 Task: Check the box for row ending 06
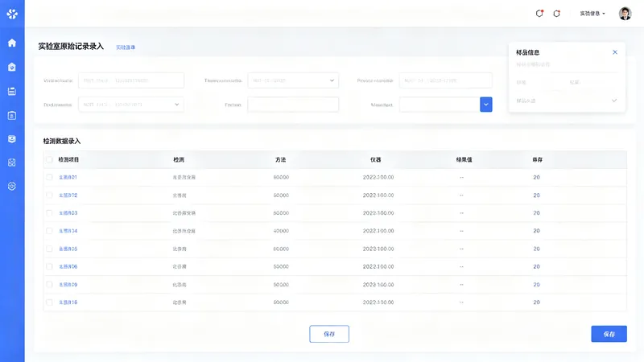(x=49, y=267)
